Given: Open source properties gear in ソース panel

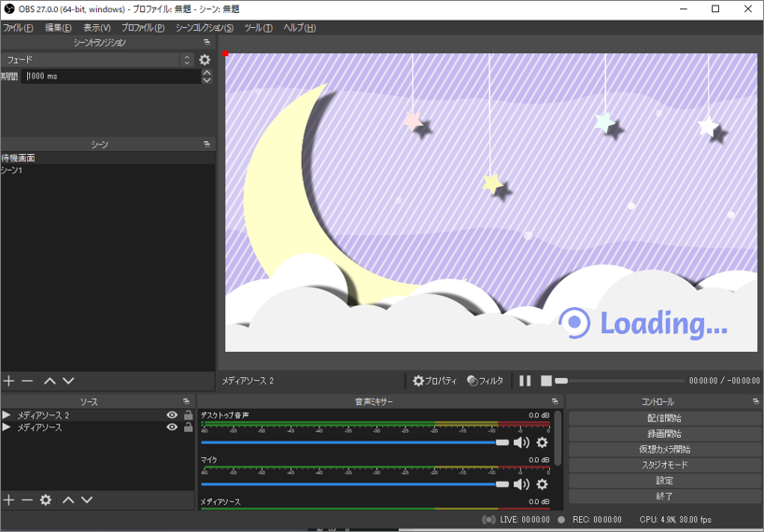Looking at the screenshot, I should pos(46,500).
